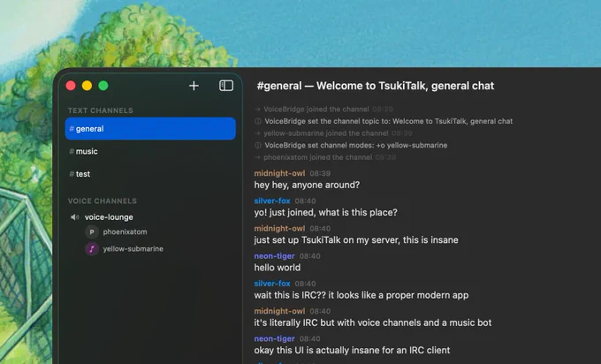Viewport: 601px width, 364px height.
Task: Click message "okay this UI is actually insane"
Action: (x=353, y=351)
